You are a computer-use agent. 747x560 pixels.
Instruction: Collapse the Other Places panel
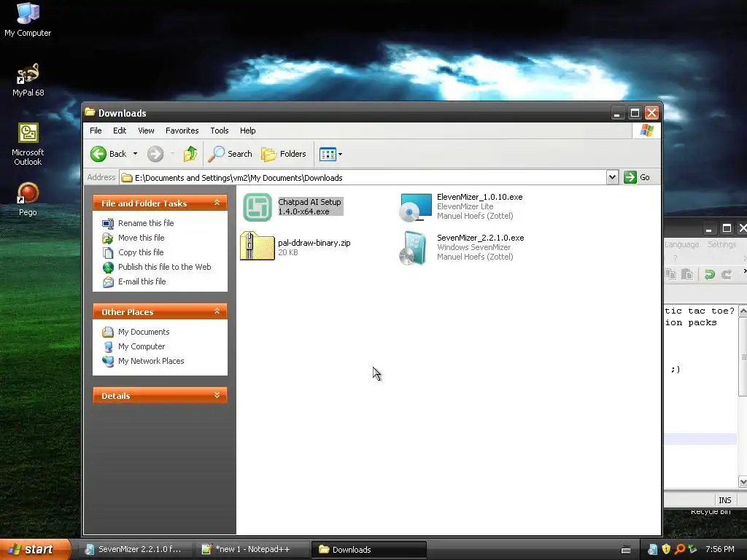coord(217,311)
